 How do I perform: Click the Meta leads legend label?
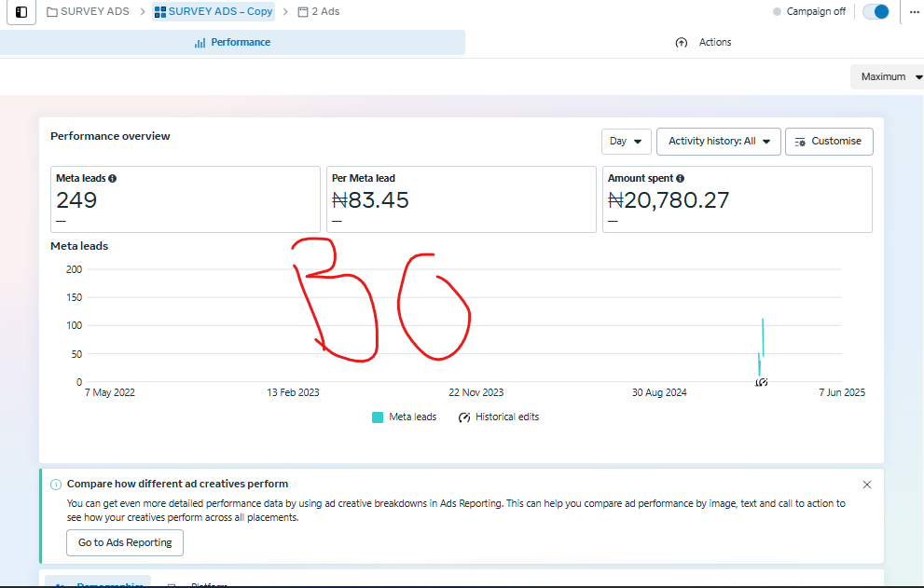point(412,417)
